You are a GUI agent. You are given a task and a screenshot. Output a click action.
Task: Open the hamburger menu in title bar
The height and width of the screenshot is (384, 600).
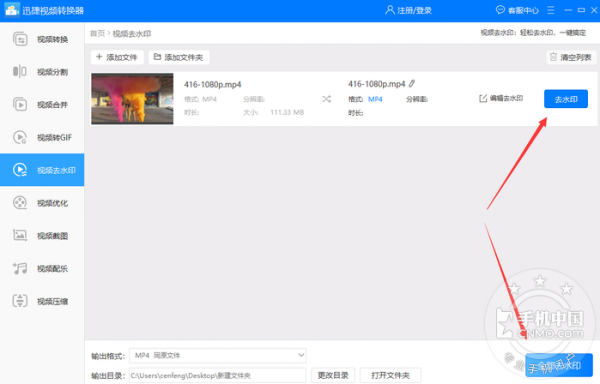point(551,10)
